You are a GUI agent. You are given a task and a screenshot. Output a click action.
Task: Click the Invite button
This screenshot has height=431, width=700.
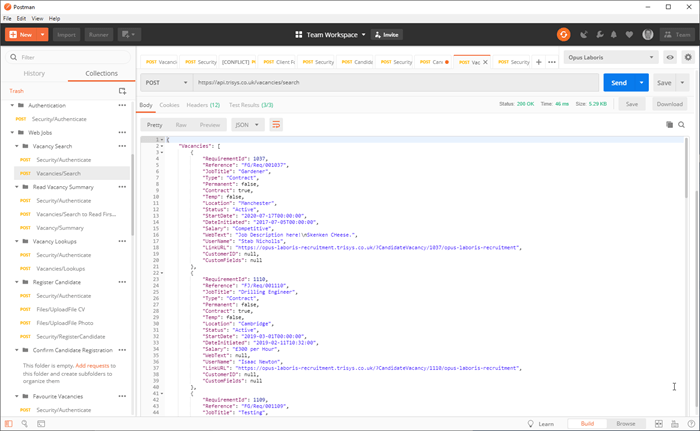click(x=387, y=34)
